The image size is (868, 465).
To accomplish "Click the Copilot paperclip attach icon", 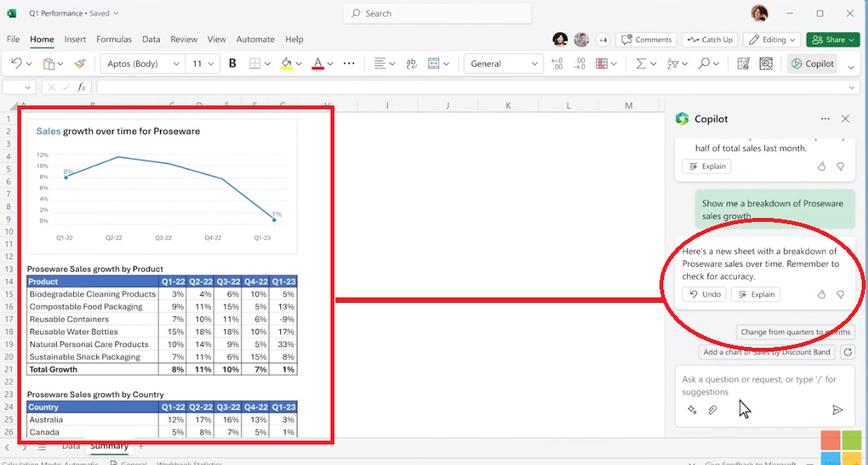I will click(713, 410).
